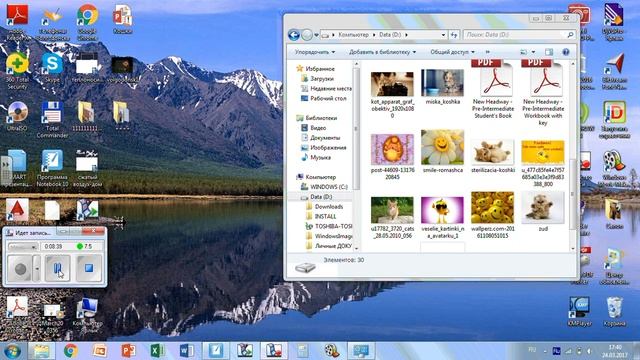This screenshot has width=640, height=360.
Task: Open the Adobe Reader desktop shortcut
Action: point(17,20)
